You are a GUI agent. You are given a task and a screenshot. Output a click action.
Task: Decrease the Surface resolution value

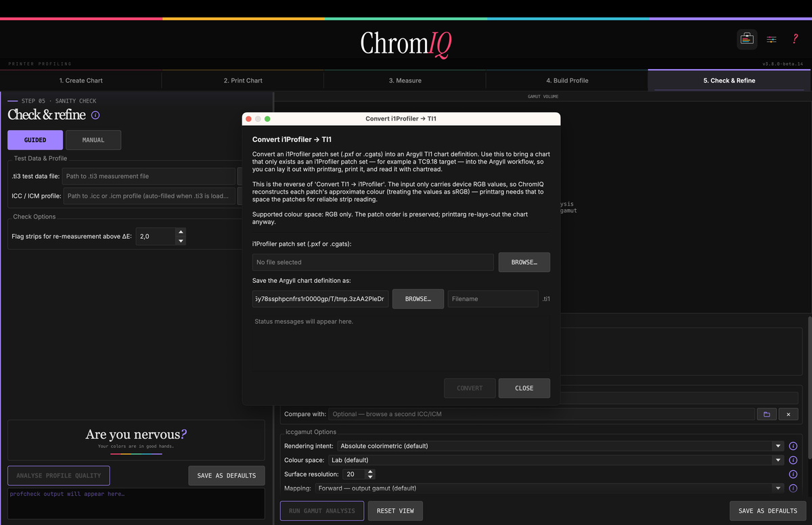click(x=369, y=477)
